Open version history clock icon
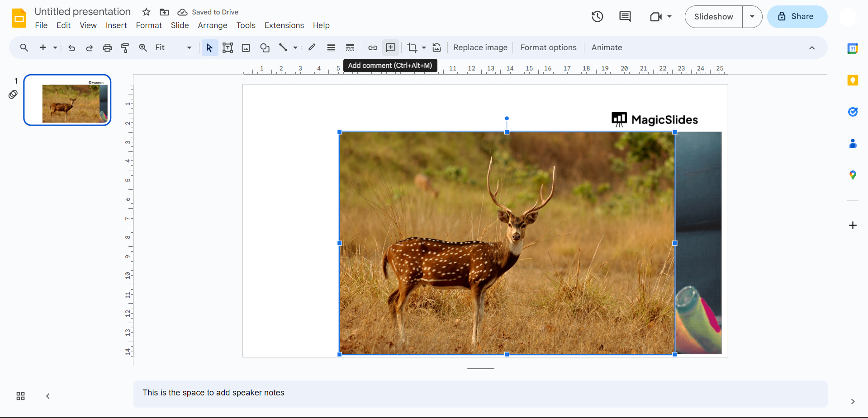This screenshot has height=418, width=868. click(x=597, y=17)
